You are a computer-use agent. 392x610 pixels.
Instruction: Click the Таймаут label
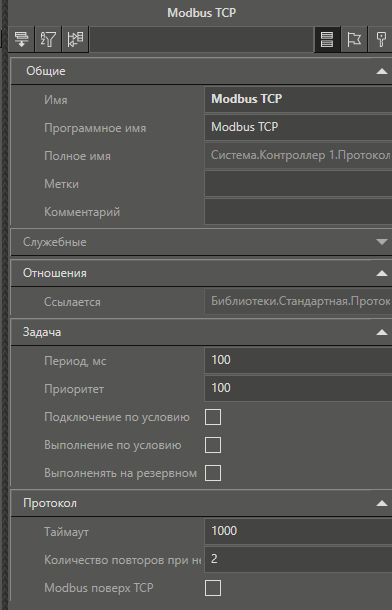(66, 532)
